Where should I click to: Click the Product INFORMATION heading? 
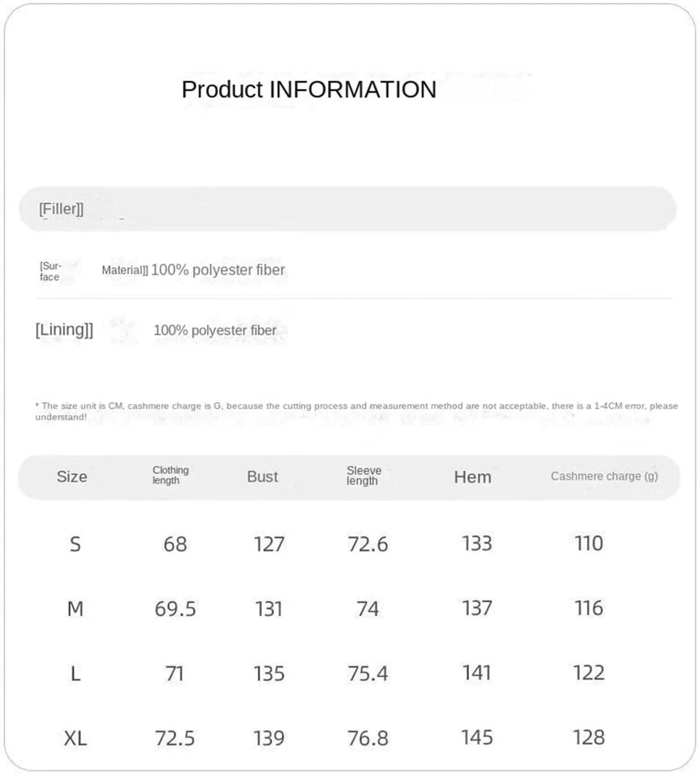click(309, 90)
